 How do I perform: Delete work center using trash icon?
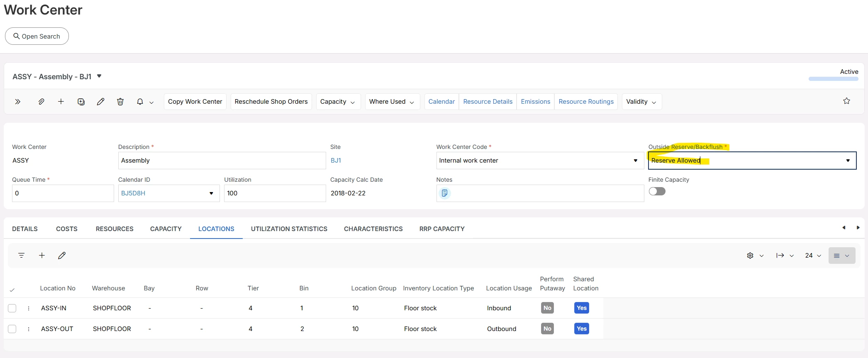(120, 102)
